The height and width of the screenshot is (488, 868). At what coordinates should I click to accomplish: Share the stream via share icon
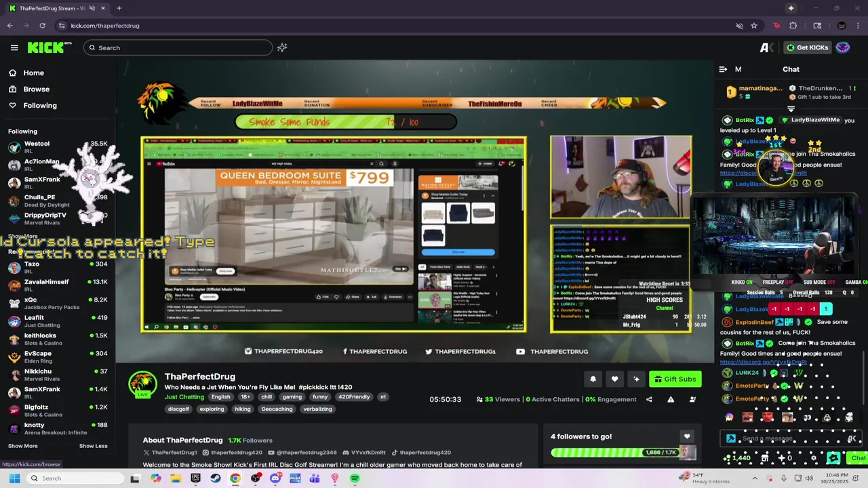coord(649,399)
